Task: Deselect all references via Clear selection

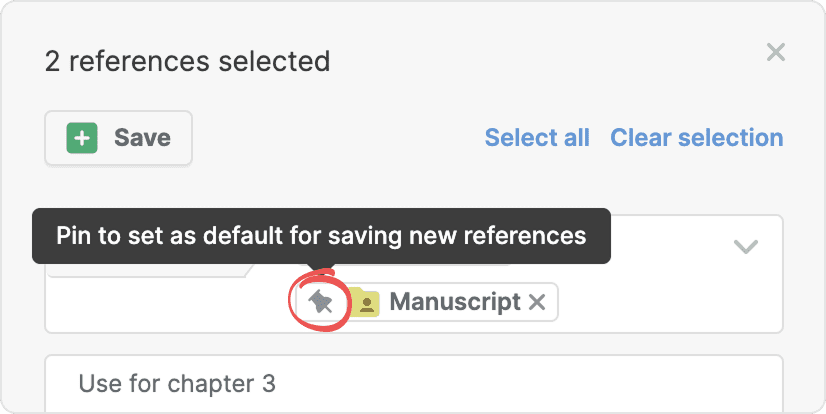Action: coord(696,138)
